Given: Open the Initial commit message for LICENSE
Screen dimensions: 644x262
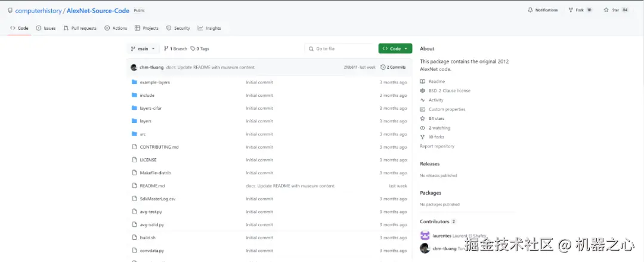Looking at the screenshot, I should (x=259, y=160).
